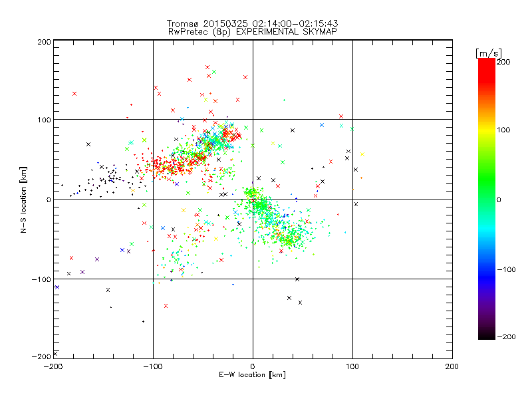Click the y-axis tick label "-100"

(x=41, y=279)
